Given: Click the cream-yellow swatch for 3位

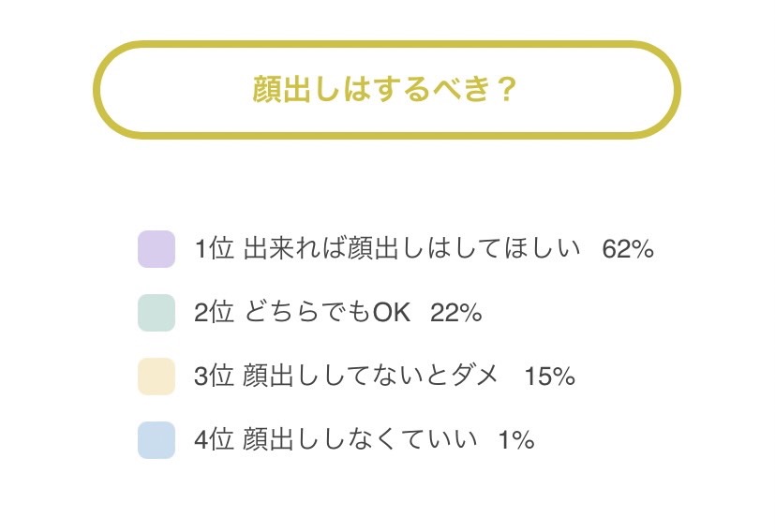Looking at the screenshot, I should tap(156, 377).
